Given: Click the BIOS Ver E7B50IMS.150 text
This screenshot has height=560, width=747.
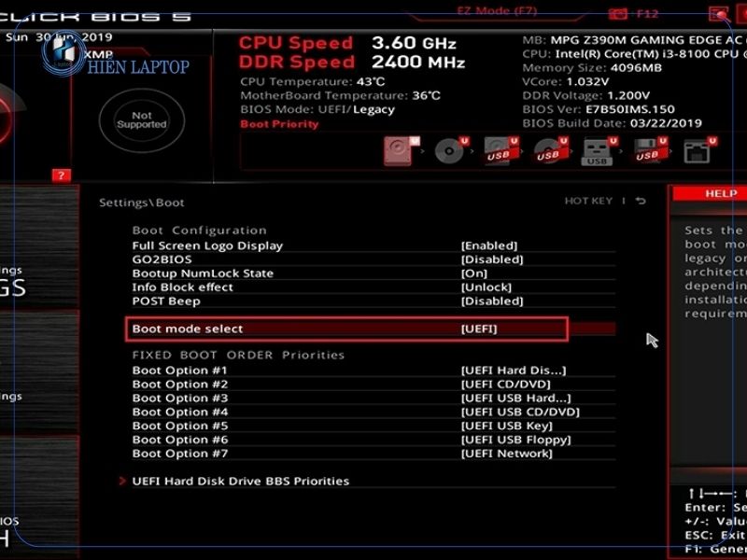Looking at the screenshot, I should [x=599, y=109].
